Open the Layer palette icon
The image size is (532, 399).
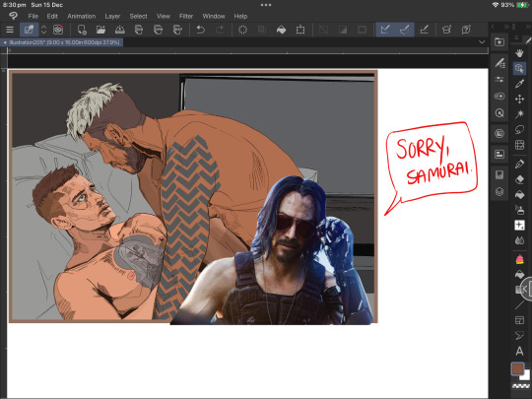coord(499,192)
